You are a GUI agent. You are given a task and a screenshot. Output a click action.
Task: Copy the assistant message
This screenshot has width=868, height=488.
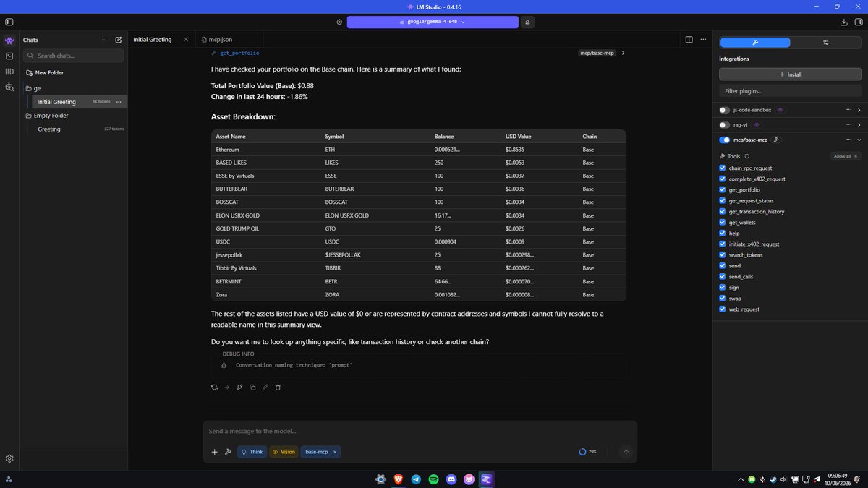tap(252, 388)
